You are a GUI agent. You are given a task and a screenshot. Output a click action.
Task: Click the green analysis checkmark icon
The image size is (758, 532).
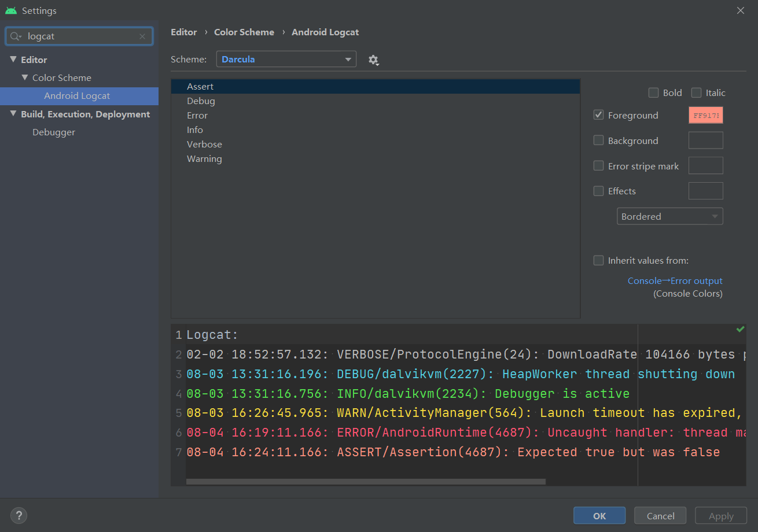point(740,329)
